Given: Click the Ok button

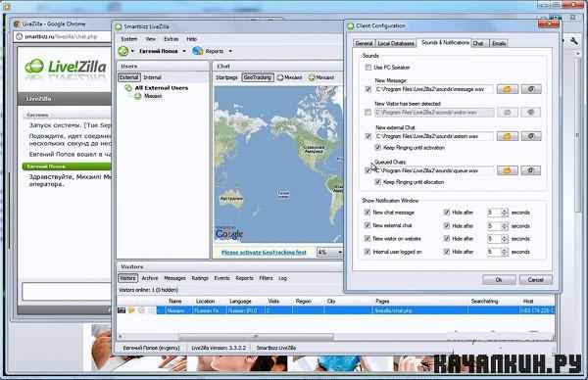Looking at the screenshot, I should click(x=499, y=279).
